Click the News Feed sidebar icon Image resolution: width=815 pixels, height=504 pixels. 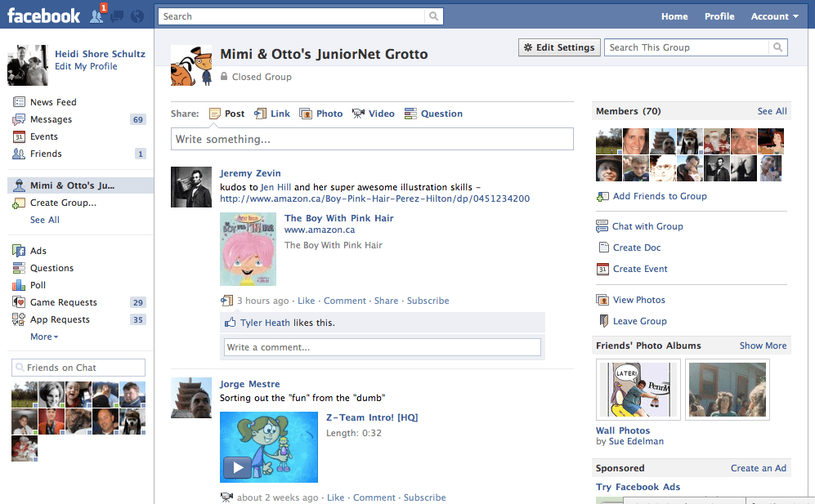19,102
